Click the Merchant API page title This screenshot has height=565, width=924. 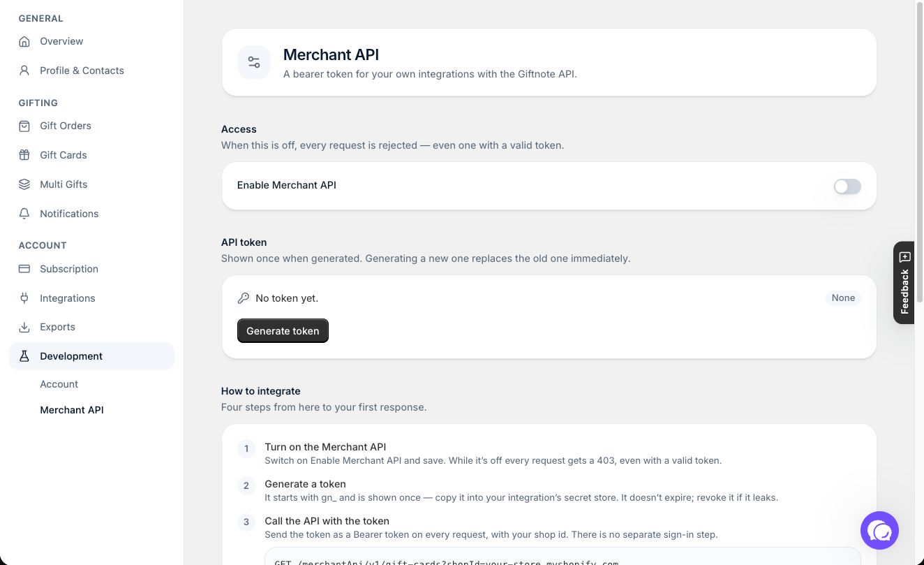pos(331,54)
